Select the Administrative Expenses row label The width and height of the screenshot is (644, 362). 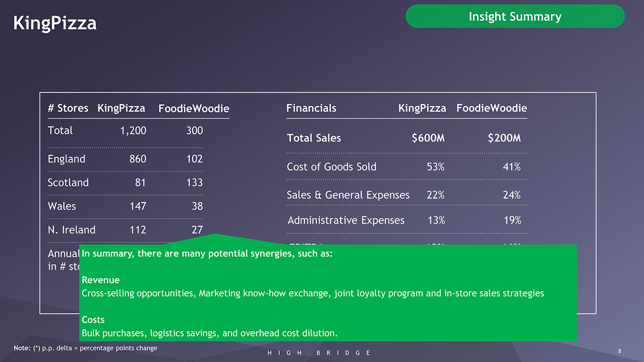[346, 220]
